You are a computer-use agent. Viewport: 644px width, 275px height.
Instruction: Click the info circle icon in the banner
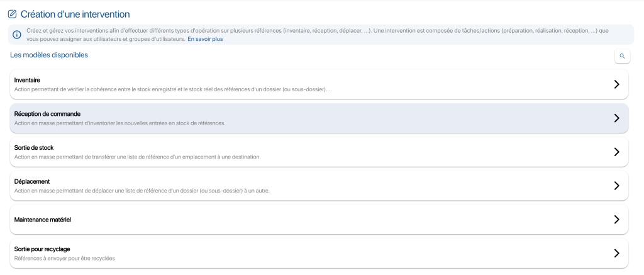(x=17, y=35)
